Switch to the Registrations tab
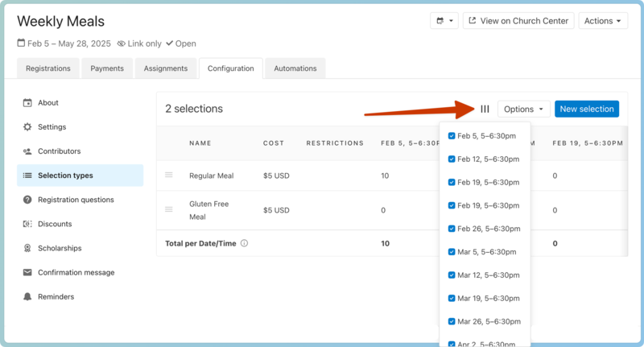Viewport: 644px width, 347px height. pyautogui.click(x=48, y=68)
